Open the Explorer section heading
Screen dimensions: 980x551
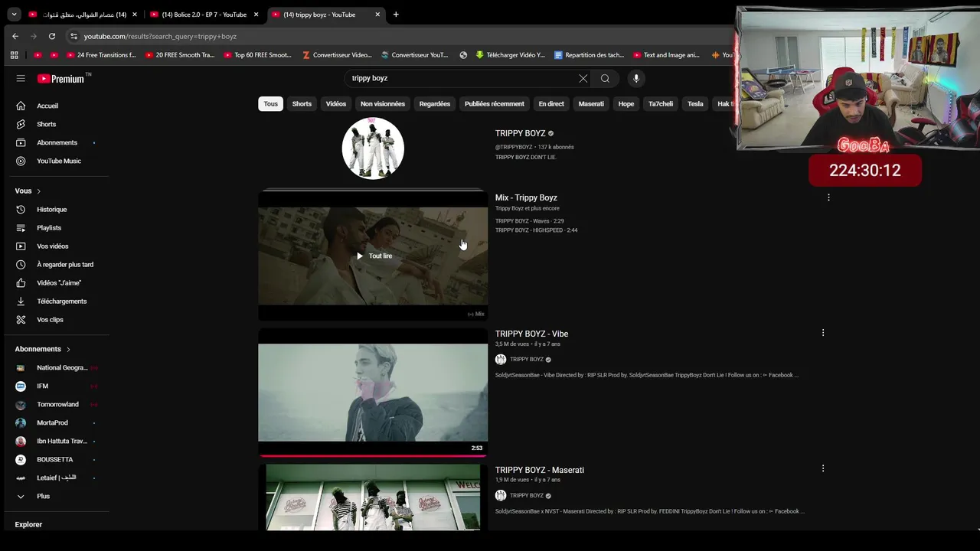point(28,524)
